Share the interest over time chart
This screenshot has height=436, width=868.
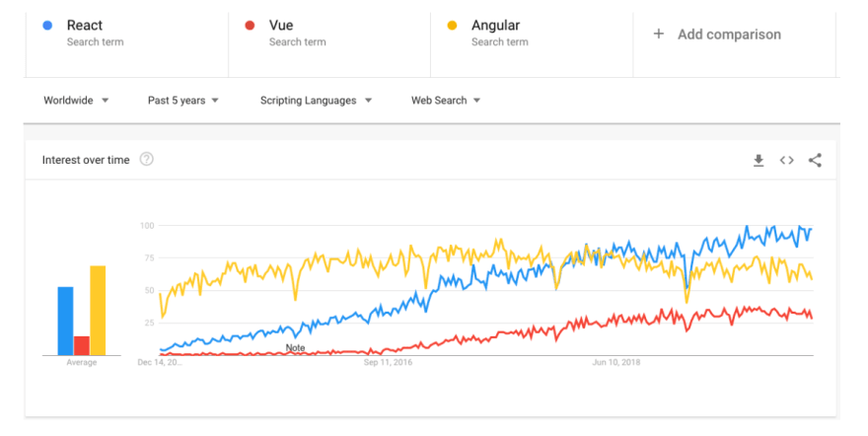[x=815, y=161]
